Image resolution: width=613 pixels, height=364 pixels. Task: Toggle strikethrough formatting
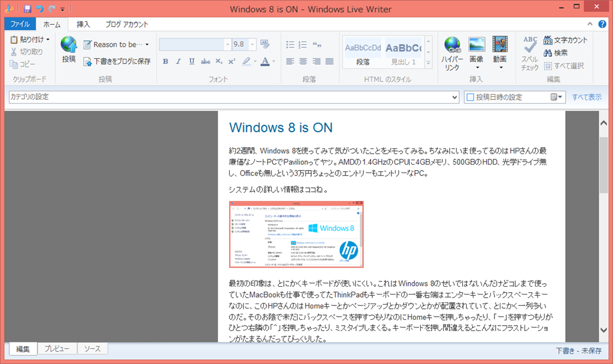205,62
